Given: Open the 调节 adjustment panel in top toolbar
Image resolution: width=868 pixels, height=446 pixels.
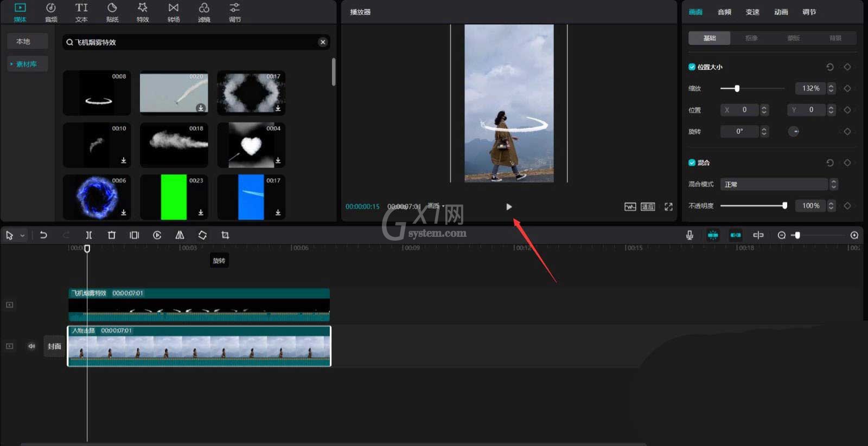Looking at the screenshot, I should [235, 12].
